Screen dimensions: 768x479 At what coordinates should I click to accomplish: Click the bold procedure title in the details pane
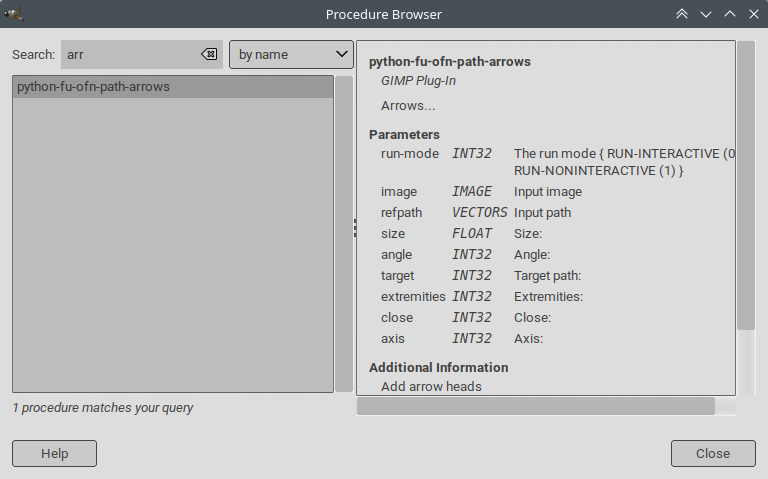pyautogui.click(x=449, y=62)
